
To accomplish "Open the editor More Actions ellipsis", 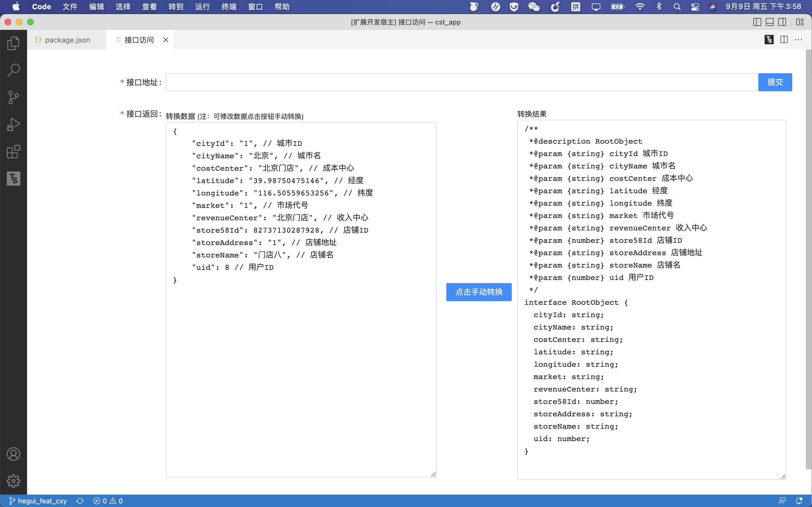I will 798,39.
